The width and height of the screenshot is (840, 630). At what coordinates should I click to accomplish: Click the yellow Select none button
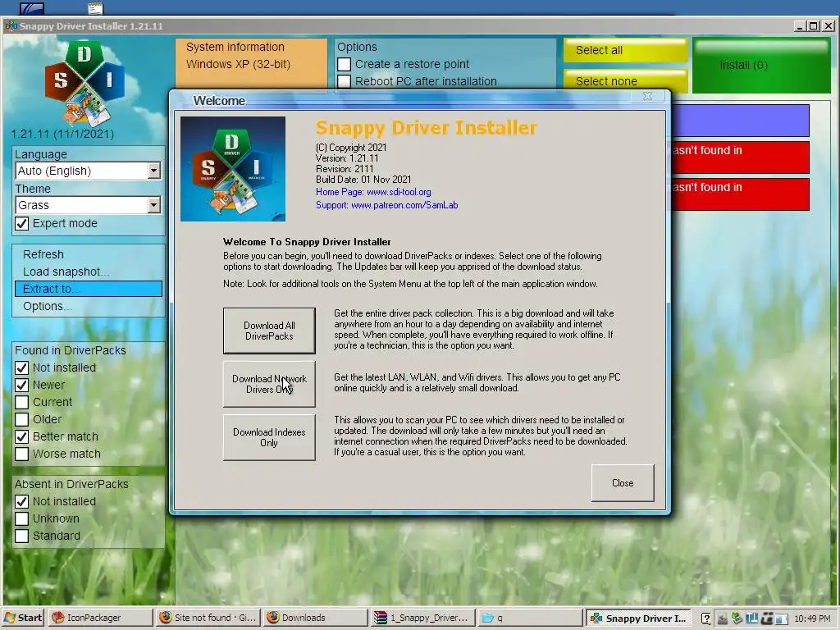[625, 81]
